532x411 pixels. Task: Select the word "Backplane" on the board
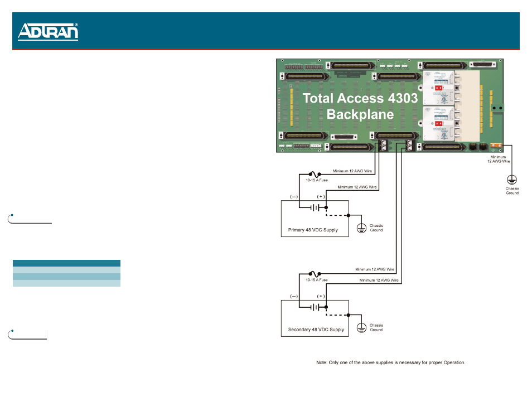(360, 114)
